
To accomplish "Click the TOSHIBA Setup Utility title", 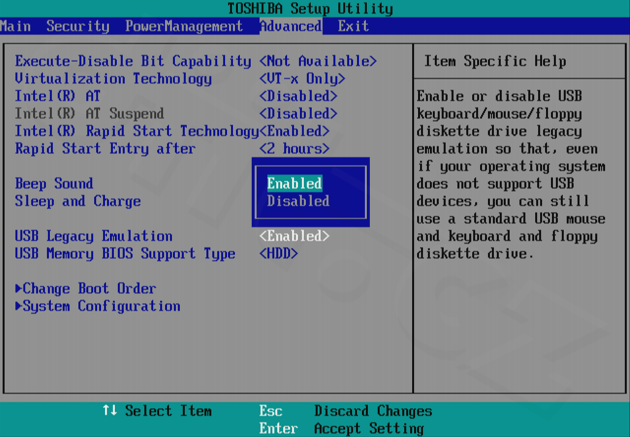I will click(x=310, y=8).
